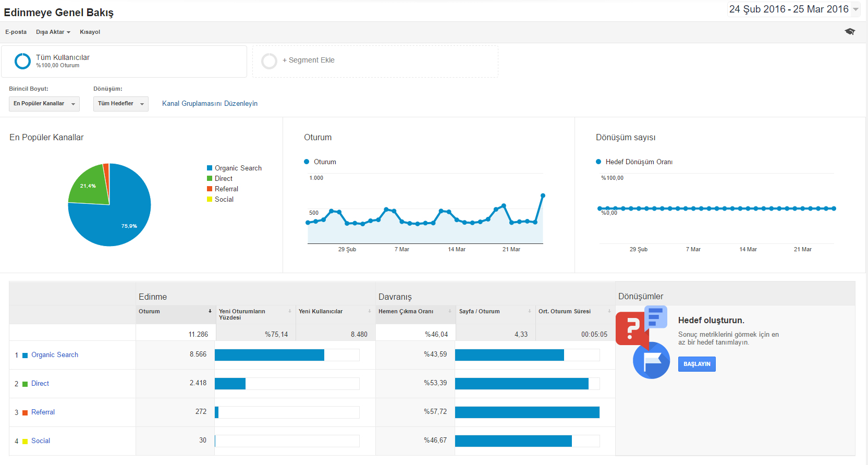Sort by Oturum column arrow
Image resolution: width=868 pixels, height=465 pixels.
click(x=210, y=311)
